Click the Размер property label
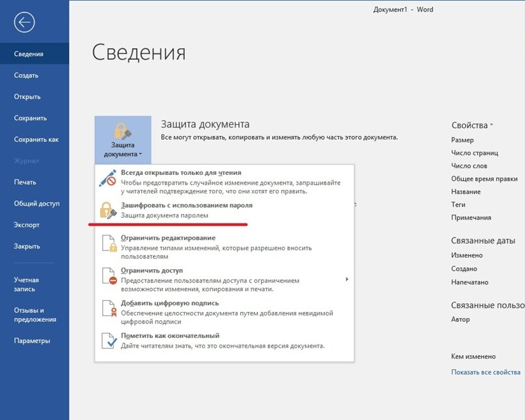This screenshot has width=525, height=420. tap(462, 140)
